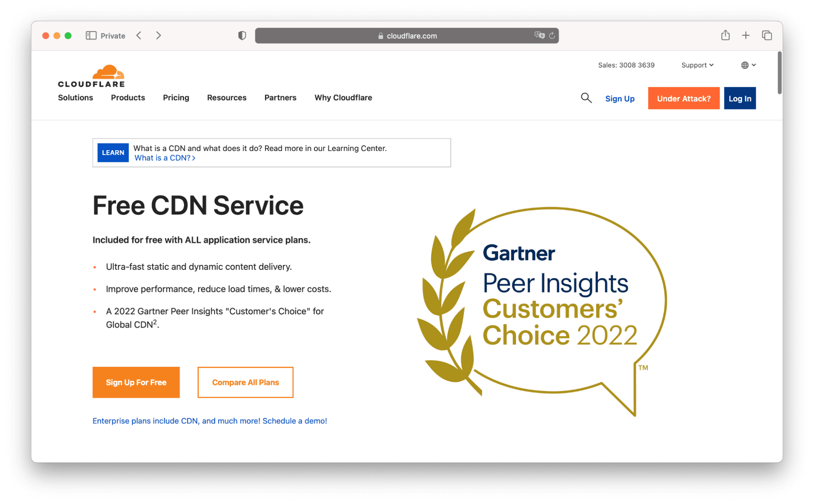Click the Gartner Peer Insights badge
The height and width of the screenshot is (504, 814).
click(542, 311)
